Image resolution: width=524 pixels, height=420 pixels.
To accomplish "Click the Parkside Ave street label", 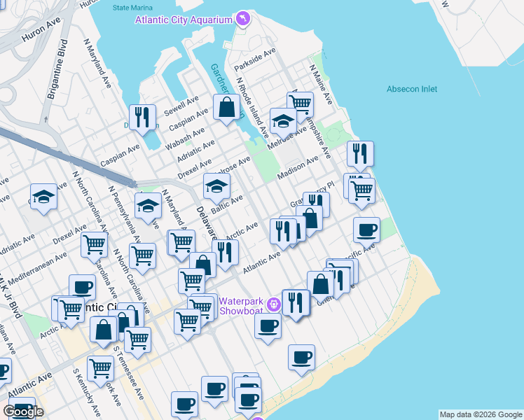I will tap(255, 59).
